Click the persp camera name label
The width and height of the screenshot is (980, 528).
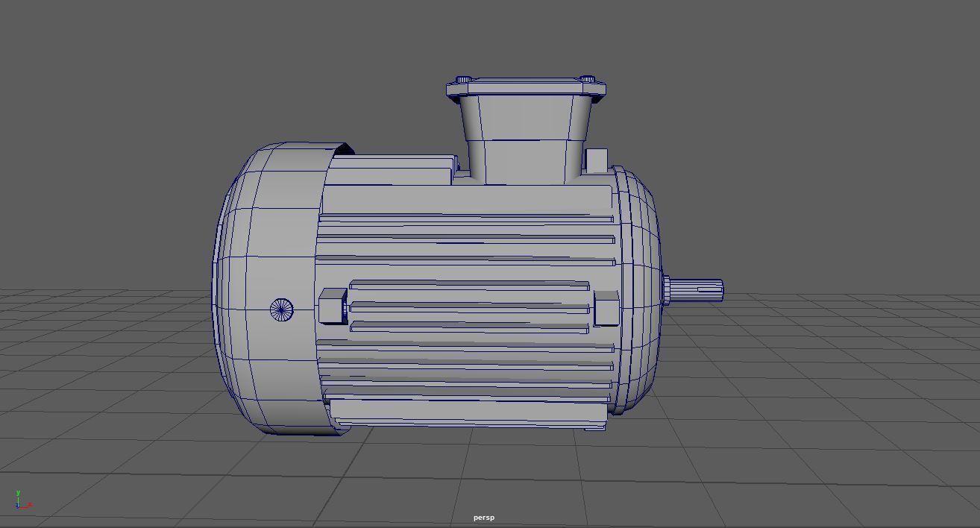[483, 518]
